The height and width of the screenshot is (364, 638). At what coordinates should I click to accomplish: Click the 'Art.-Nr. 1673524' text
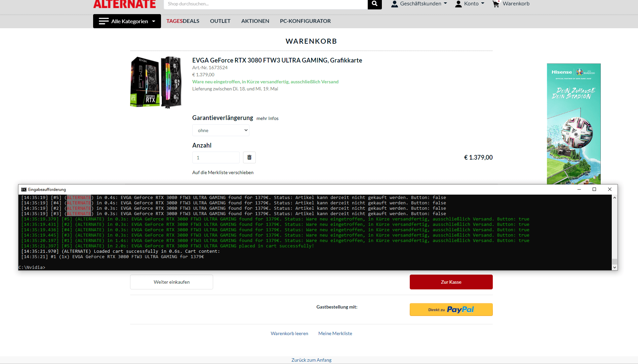[210, 68]
